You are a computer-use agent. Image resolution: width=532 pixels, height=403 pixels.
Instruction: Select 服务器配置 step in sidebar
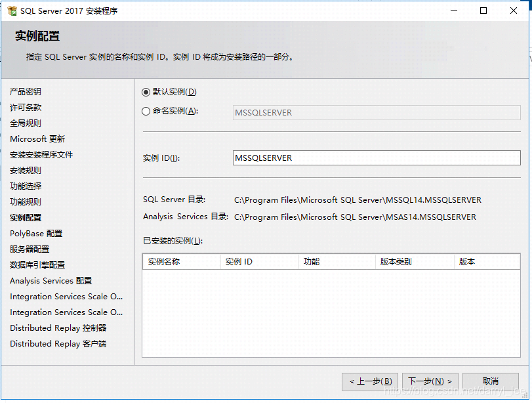(x=30, y=249)
